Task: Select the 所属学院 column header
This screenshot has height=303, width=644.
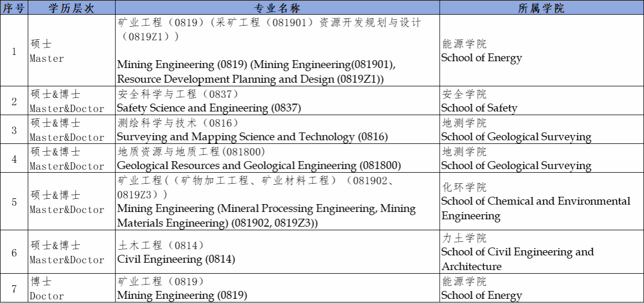Action: click(541, 8)
